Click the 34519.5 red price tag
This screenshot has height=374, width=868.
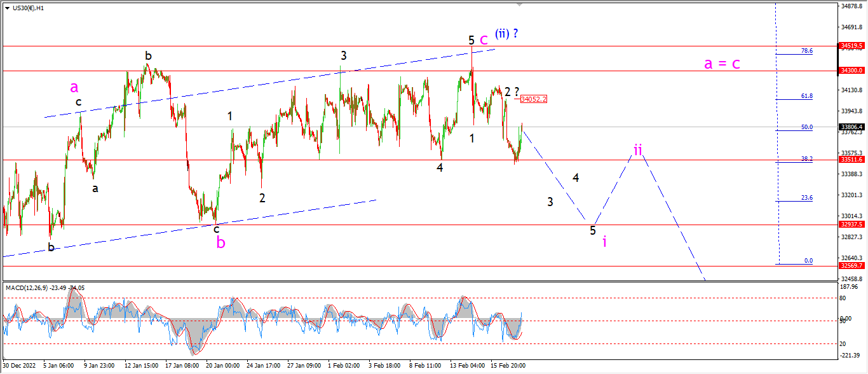(851, 46)
